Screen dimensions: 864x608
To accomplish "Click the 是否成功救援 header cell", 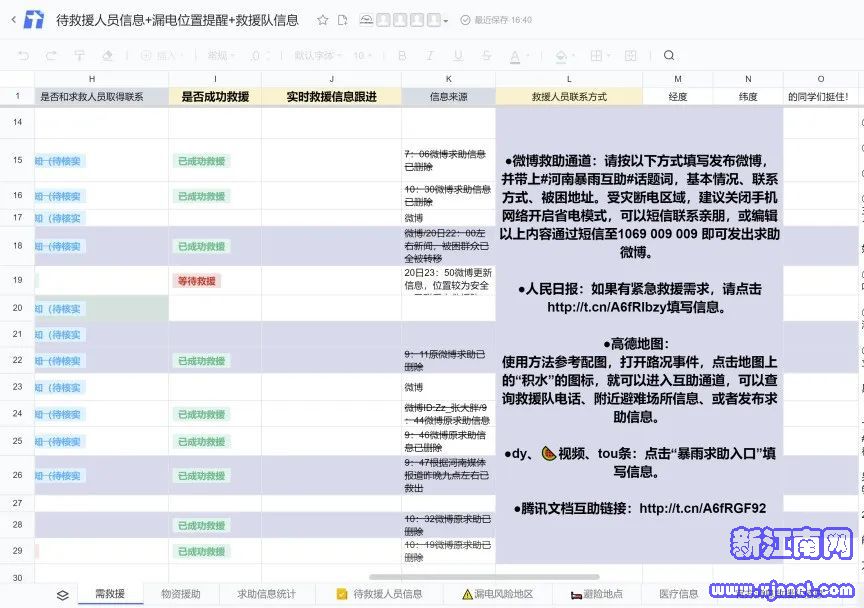I will (215, 96).
